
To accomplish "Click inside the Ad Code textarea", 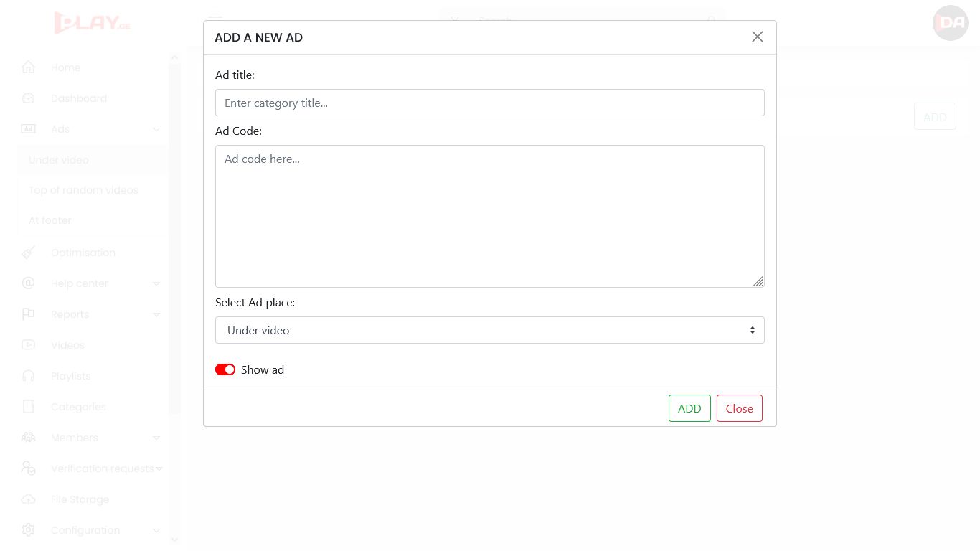I will tap(489, 216).
